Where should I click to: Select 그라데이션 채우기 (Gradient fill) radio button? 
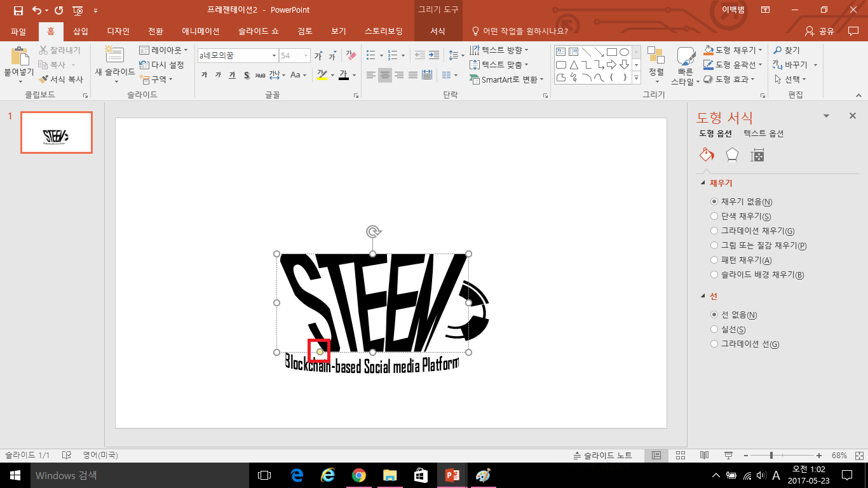pos(714,231)
